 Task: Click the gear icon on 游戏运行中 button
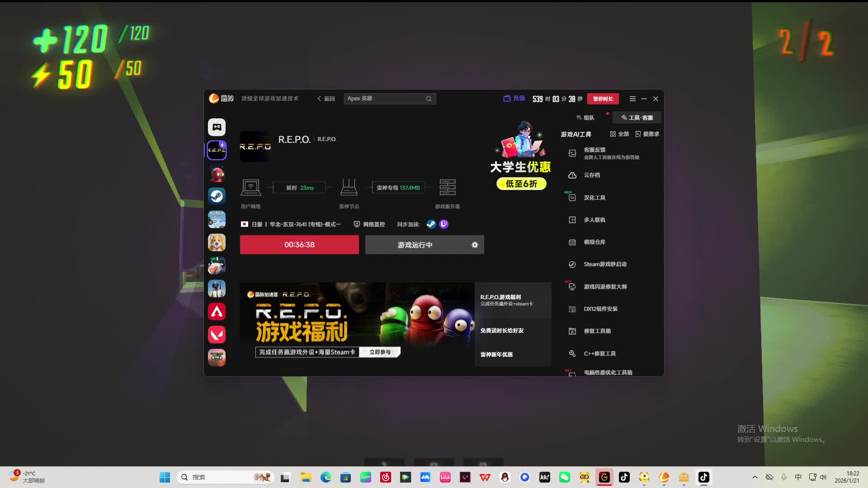click(x=475, y=245)
